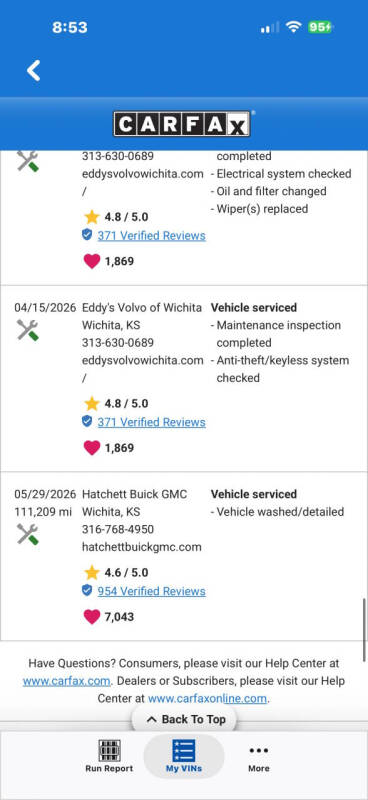
Task: Open www.carfax.com help link
Action: [x=66, y=681]
